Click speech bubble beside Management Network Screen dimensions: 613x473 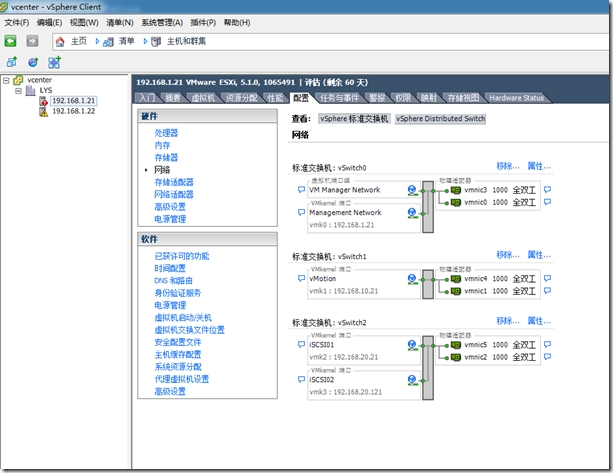301,212
